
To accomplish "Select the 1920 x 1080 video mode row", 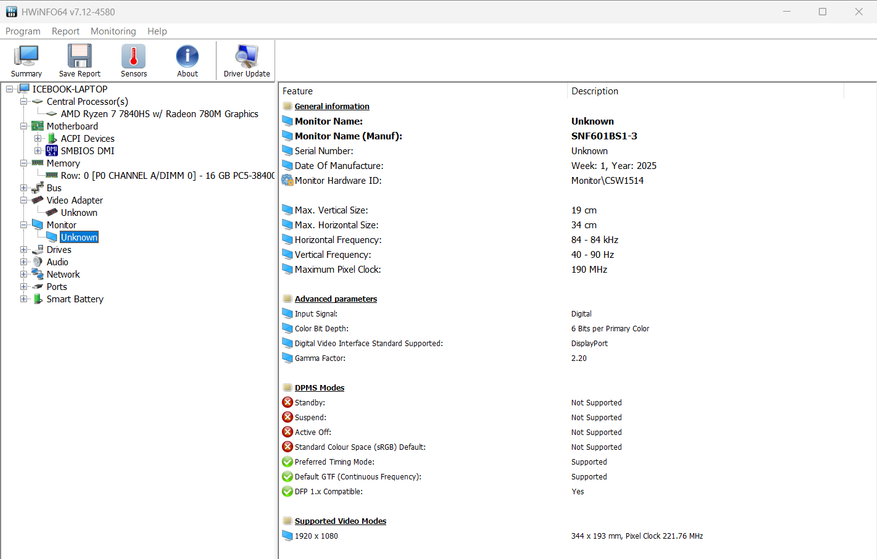I will [x=577, y=536].
